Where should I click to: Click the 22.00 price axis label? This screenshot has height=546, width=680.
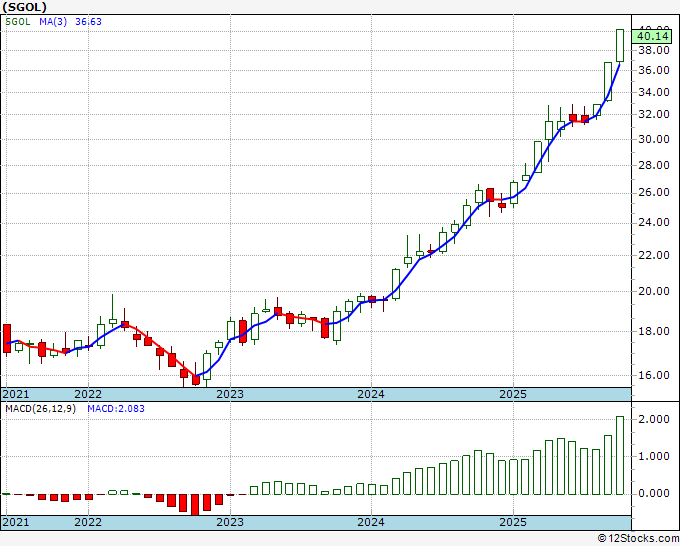[x=654, y=255]
